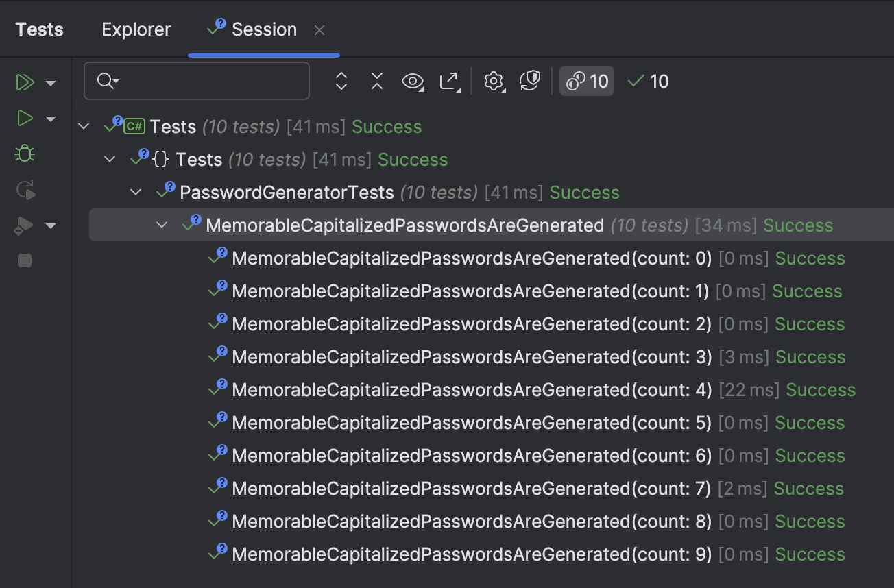Image resolution: width=894 pixels, height=588 pixels.
Task: Open unit testing settings via gear icon
Action: [x=494, y=81]
